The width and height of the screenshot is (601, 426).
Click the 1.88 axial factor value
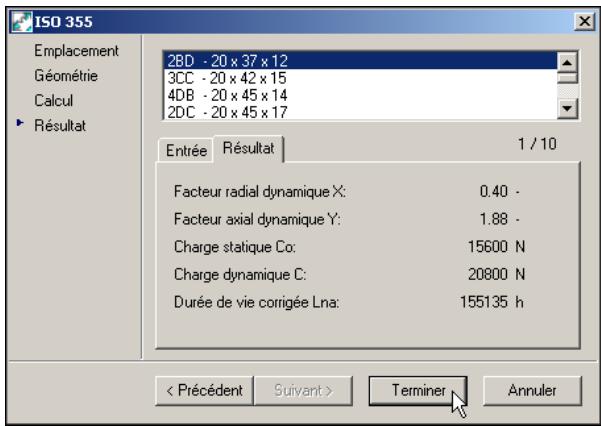[494, 219]
